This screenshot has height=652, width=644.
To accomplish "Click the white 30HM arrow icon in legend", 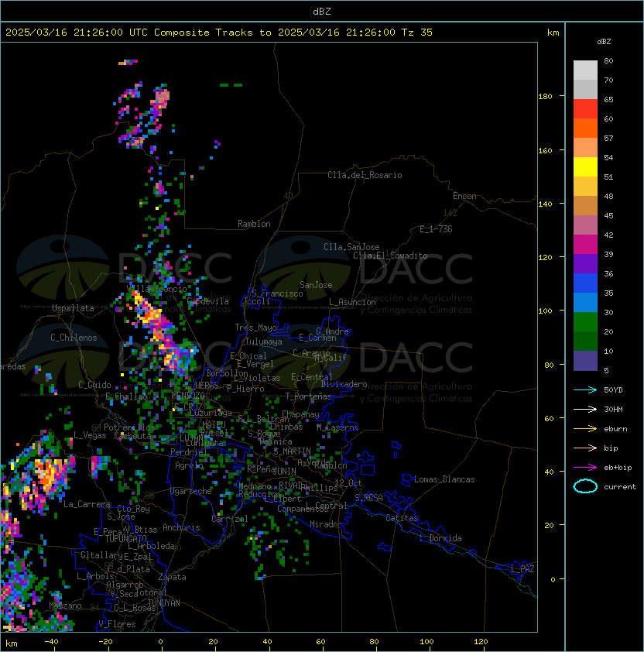I will pos(585,409).
